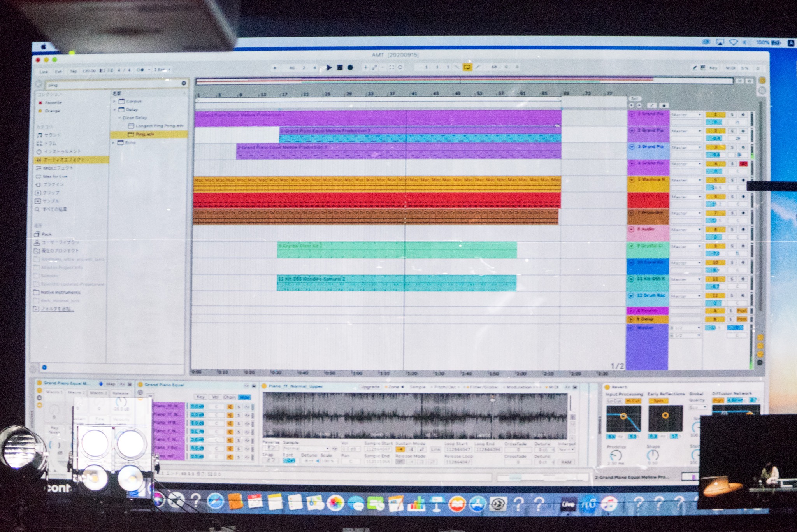The width and height of the screenshot is (797, 532).
Task: Select Longest Ping Pong.adv preset
Action: (x=156, y=126)
